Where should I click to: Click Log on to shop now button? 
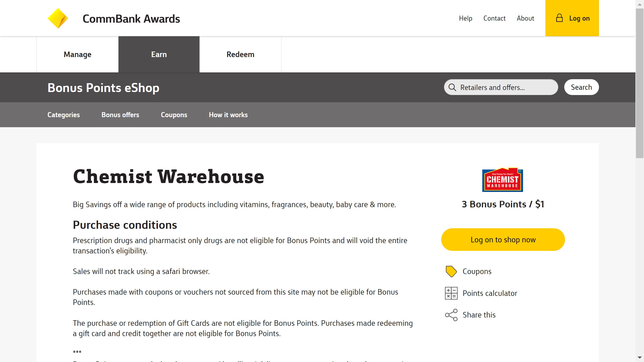tap(503, 240)
